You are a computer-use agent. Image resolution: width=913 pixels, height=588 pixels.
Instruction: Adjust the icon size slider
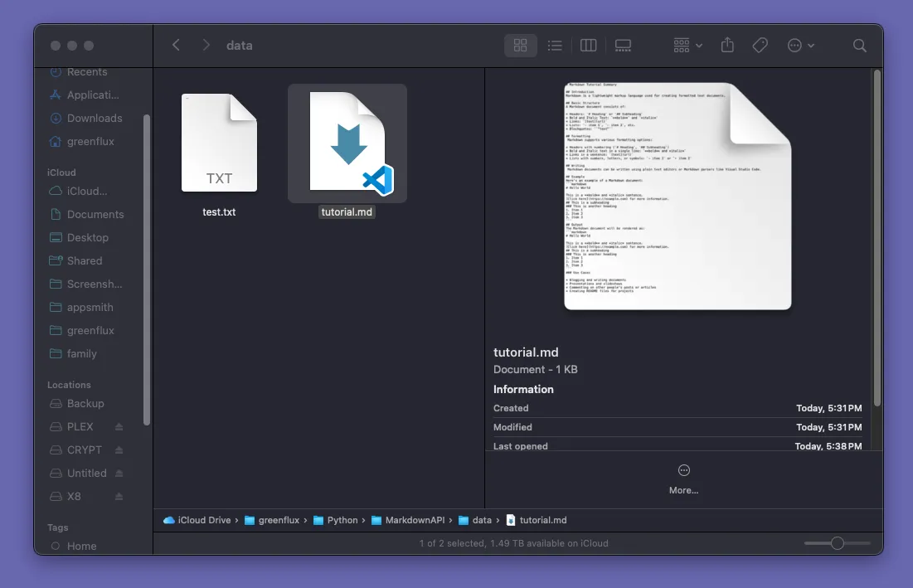(x=838, y=543)
